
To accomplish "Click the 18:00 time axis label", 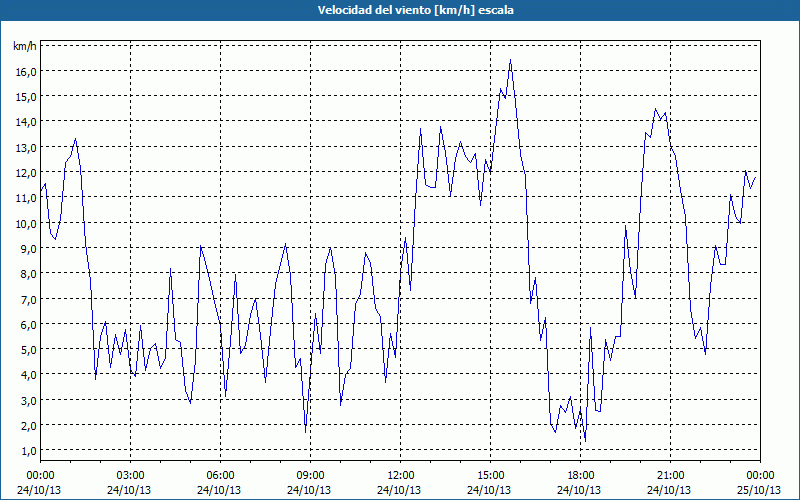I will [x=581, y=476].
